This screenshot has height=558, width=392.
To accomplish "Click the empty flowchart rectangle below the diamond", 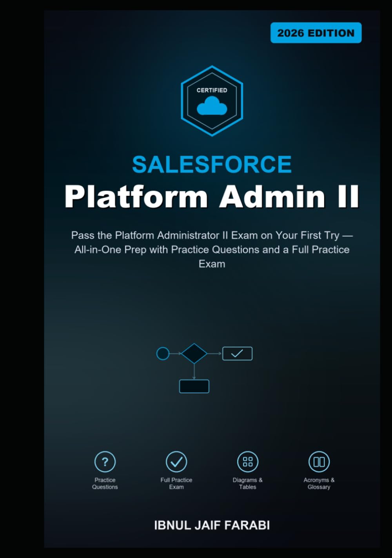I will [194, 386].
